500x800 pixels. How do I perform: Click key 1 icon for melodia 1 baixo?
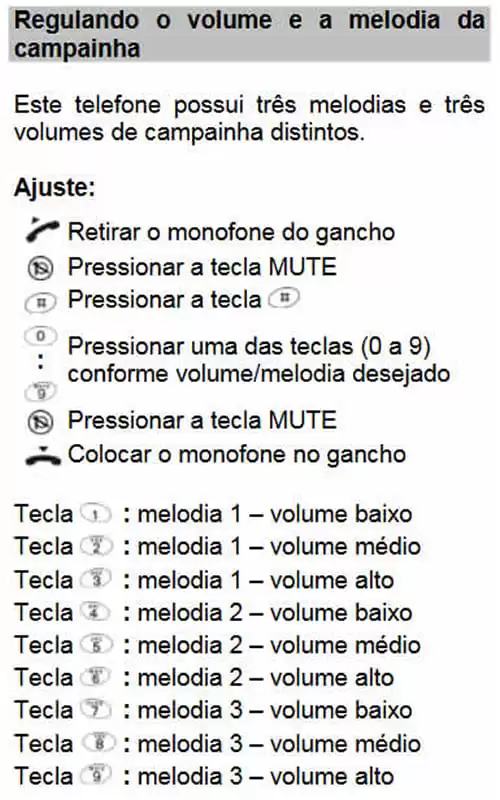click(96, 514)
